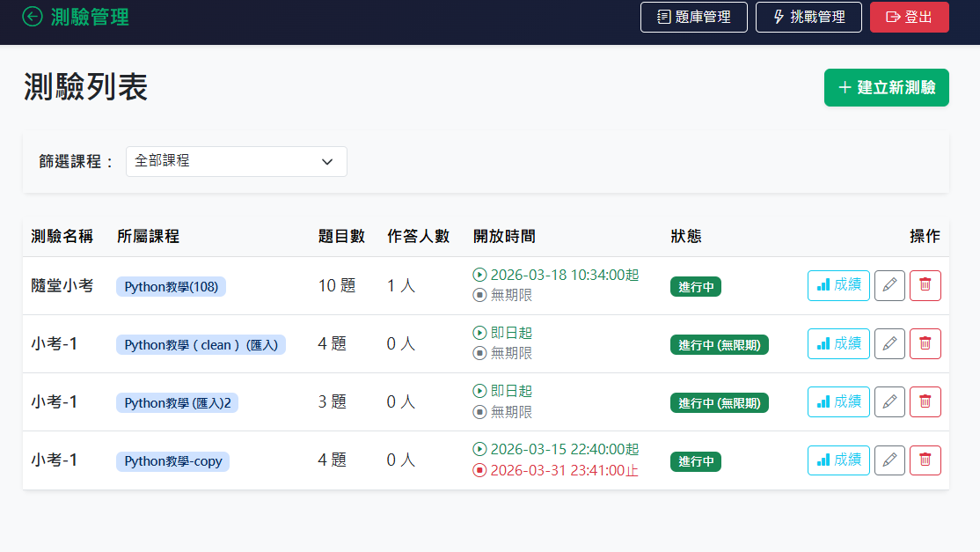Click the back arrow icon beside 測驗管理
This screenshot has height=552, width=980.
(33, 17)
